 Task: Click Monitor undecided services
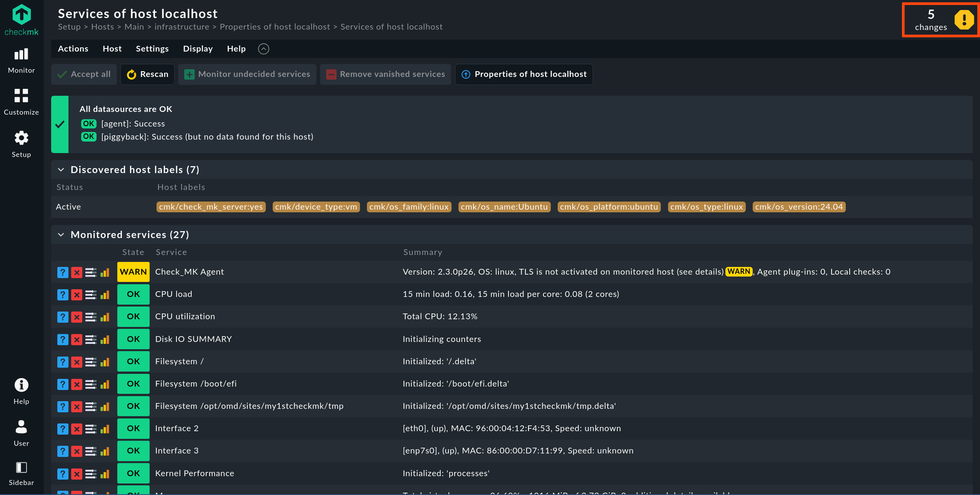click(247, 74)
